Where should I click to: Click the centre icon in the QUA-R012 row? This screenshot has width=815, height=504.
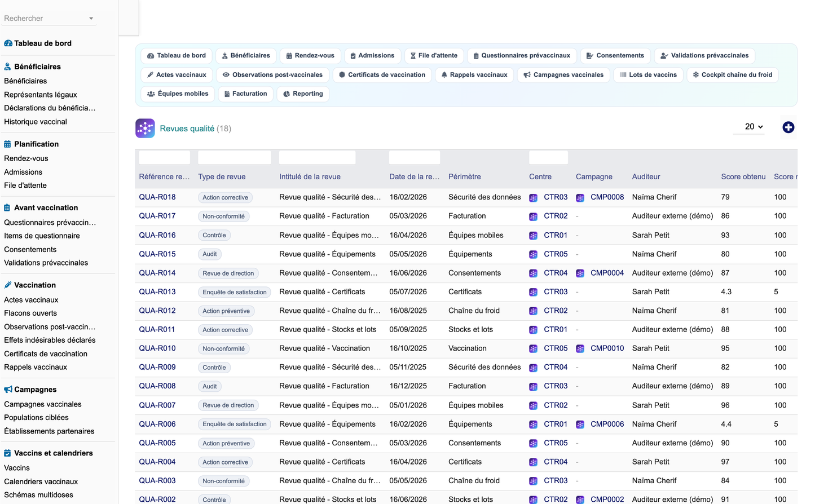click(533, 311)
